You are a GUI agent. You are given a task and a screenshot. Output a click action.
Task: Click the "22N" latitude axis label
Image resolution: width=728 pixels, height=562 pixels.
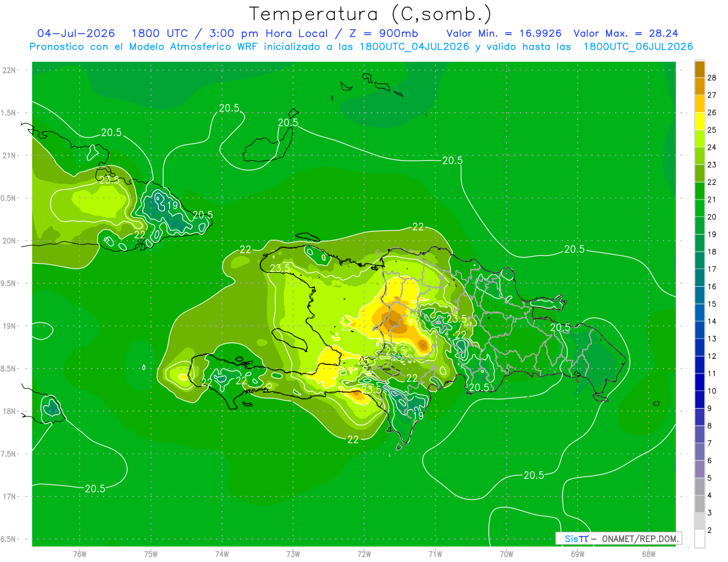pos(9,70)
